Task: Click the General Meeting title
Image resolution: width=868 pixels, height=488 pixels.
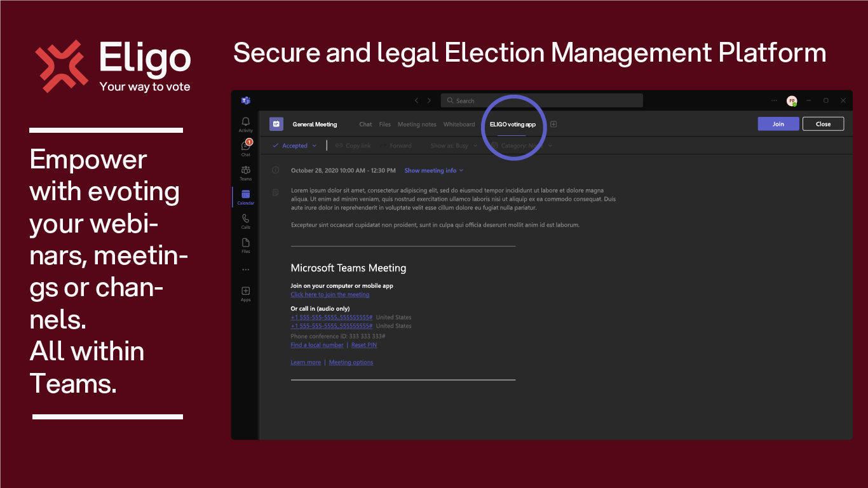Action: [x=315, y=125]
